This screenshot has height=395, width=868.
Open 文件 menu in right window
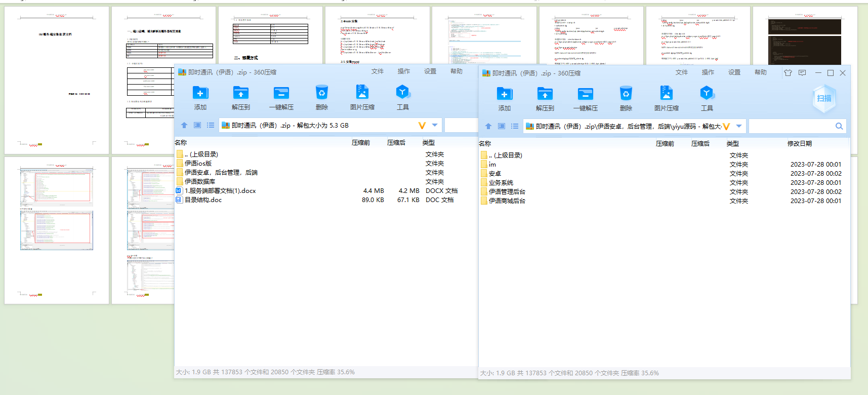tap(682, 72)
